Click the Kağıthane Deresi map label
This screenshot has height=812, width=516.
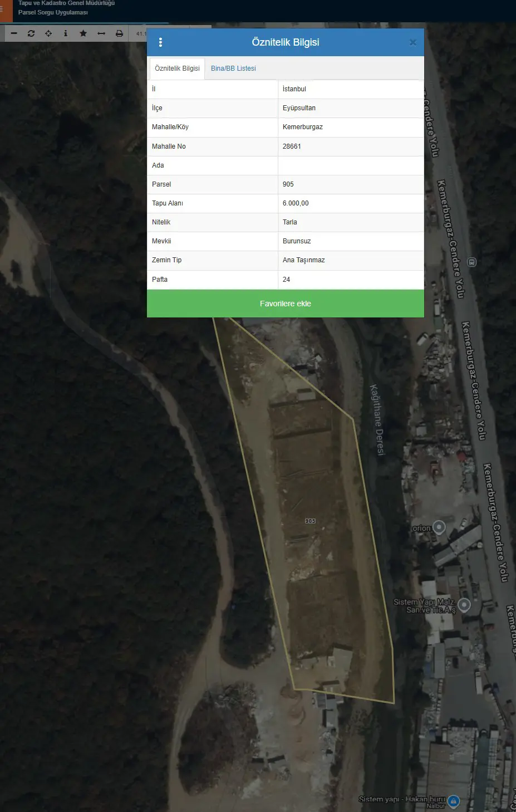tap(377, 420)
